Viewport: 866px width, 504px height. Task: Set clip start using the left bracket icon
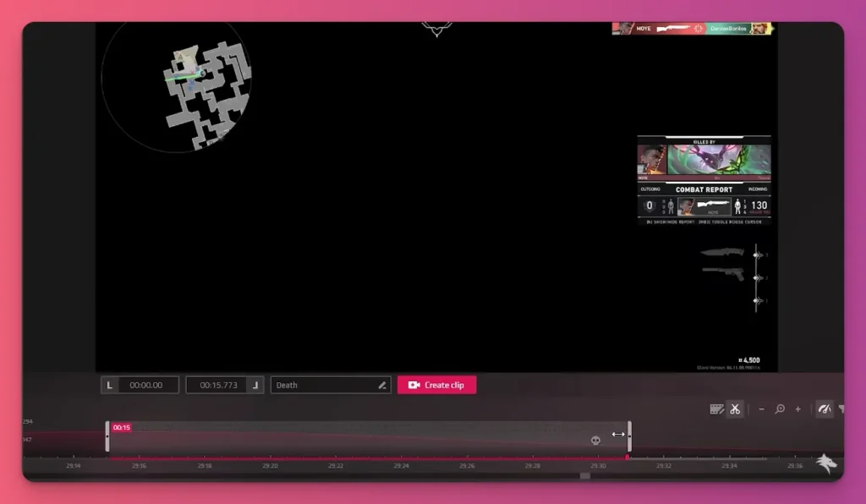(109, 385)
